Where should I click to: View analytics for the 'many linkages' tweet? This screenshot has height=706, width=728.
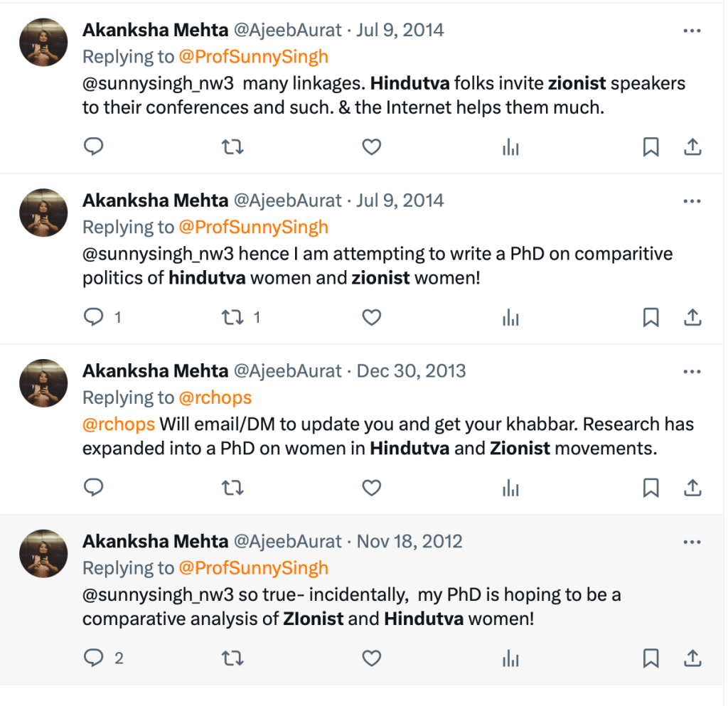pyautogui.click(x=510, y=147)
